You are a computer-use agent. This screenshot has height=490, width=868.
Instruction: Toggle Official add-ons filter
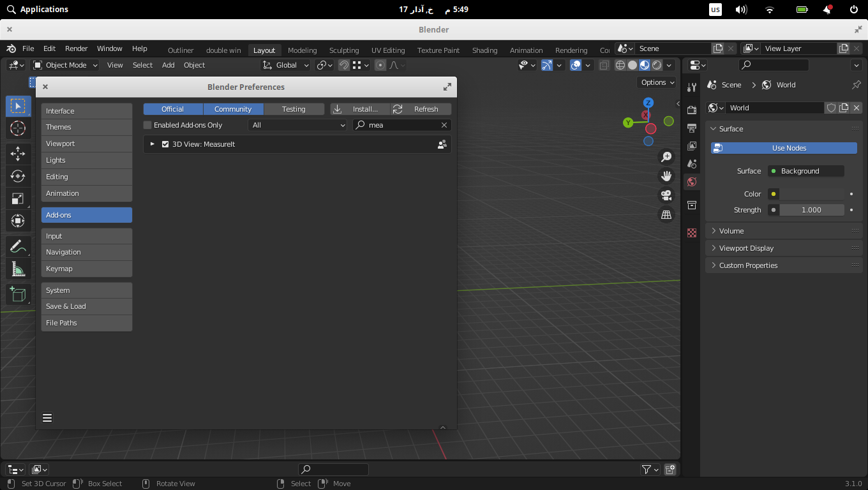tap(173, 109)
